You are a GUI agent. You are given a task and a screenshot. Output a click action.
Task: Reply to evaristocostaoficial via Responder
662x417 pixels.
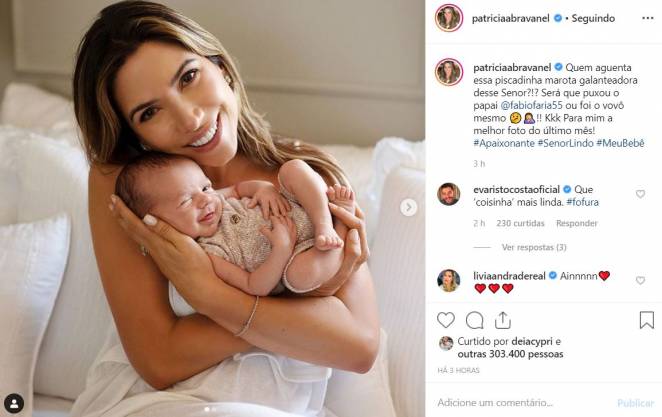pyautogui.click(x=576, y=223)
